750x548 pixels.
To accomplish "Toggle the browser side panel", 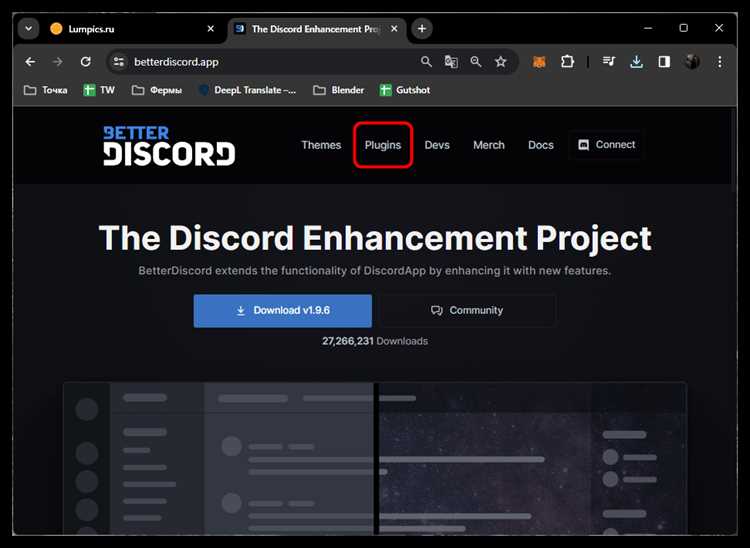I will click(664, 62).
